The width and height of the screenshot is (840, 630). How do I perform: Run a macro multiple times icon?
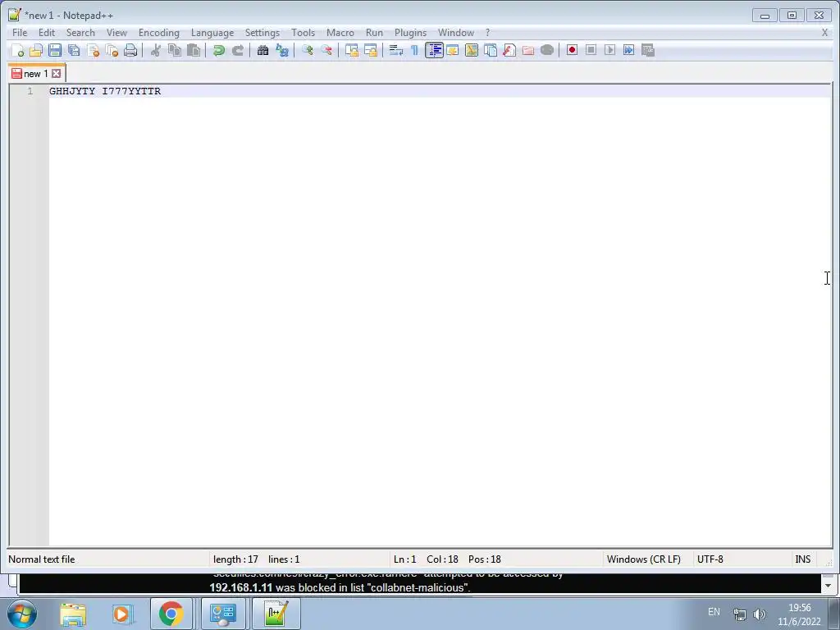pos(629,50)
